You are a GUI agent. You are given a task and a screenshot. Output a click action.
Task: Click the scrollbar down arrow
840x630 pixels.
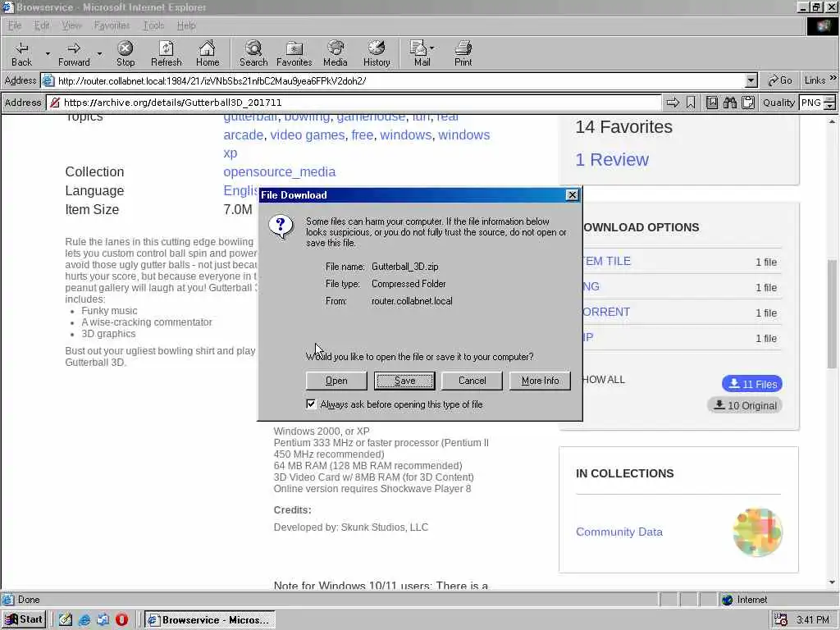pyautogui.click(x=832, y=582)
